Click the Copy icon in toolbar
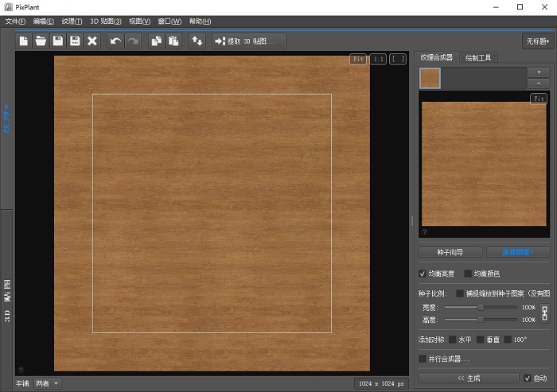 click(157, 41)
